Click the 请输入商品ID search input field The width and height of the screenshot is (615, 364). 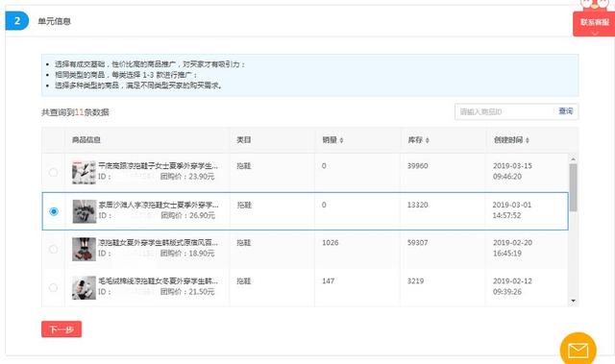click(504, 111)
